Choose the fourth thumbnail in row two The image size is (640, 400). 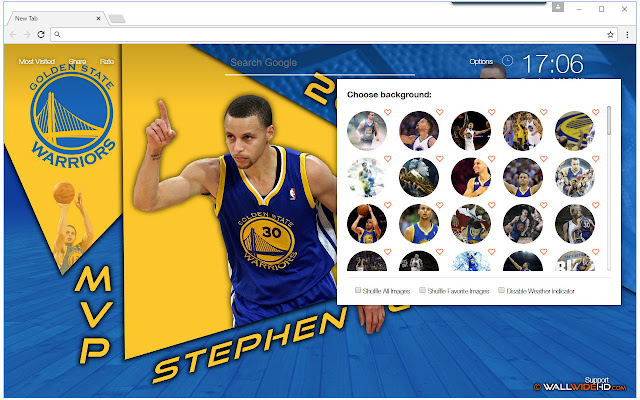[523, 178]
